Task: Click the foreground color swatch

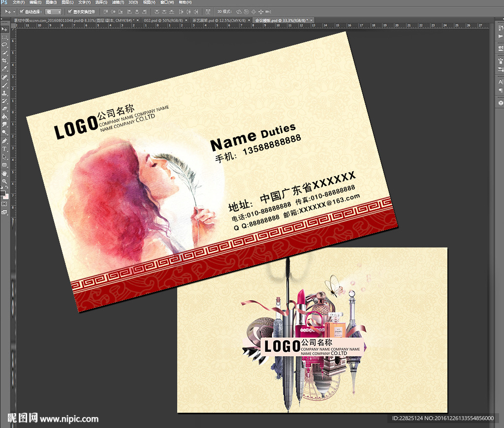Action: click(2, 193)
